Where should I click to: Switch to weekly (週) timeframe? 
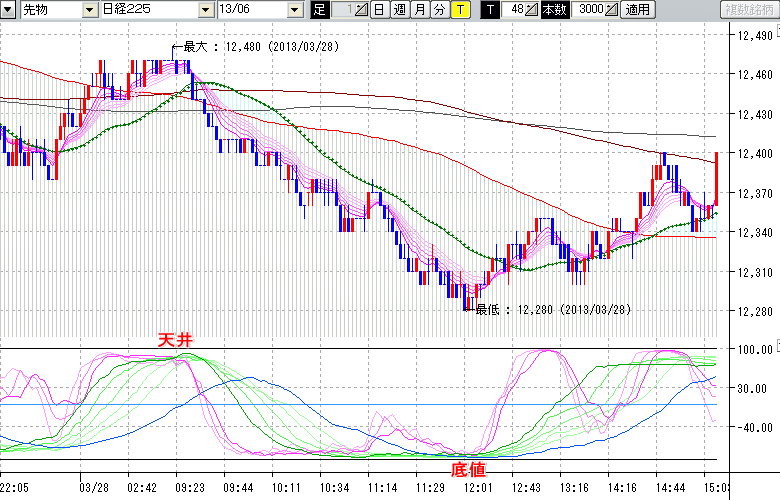399,9
